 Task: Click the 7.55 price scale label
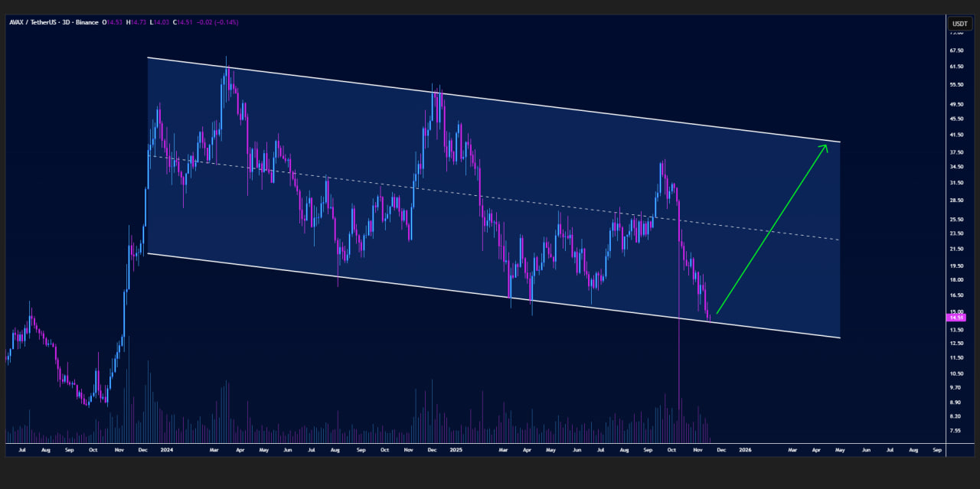tap(955, 431)
